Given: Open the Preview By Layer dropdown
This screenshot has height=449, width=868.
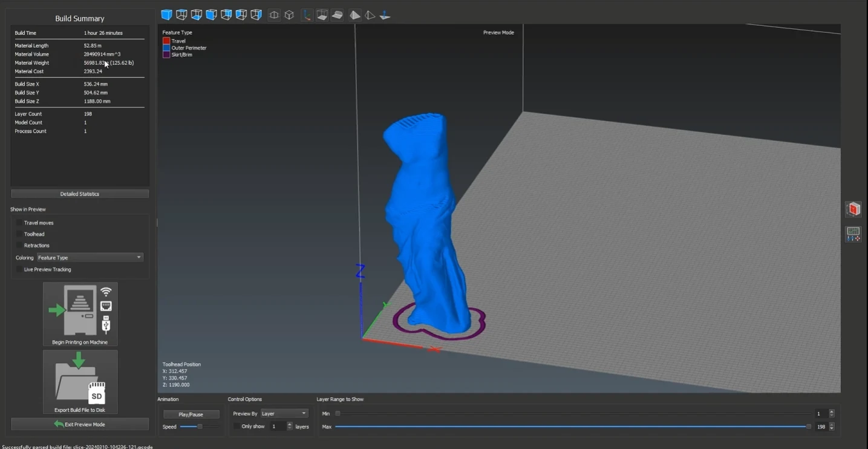Looking at the screenshot, I should tap(284, 414).
